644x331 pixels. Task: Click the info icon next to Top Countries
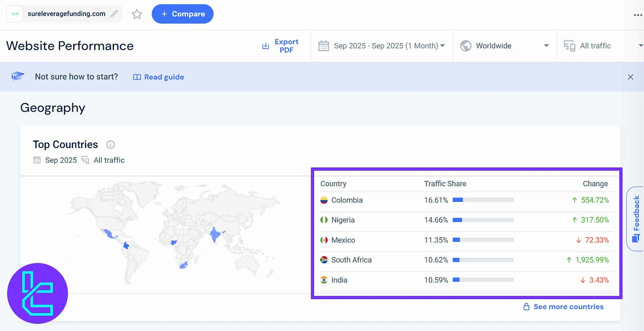[x=111, y=145]
